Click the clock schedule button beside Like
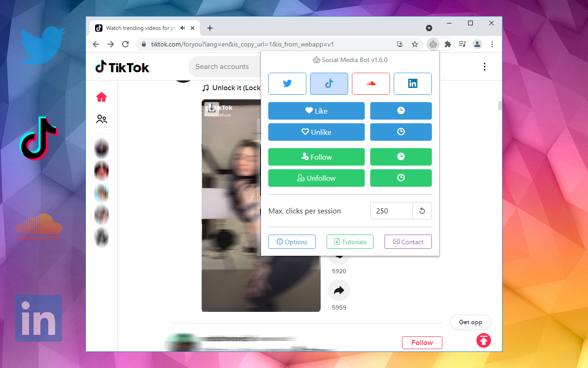The height and width of the screenshot is (368, 588). tap(401, 111)
